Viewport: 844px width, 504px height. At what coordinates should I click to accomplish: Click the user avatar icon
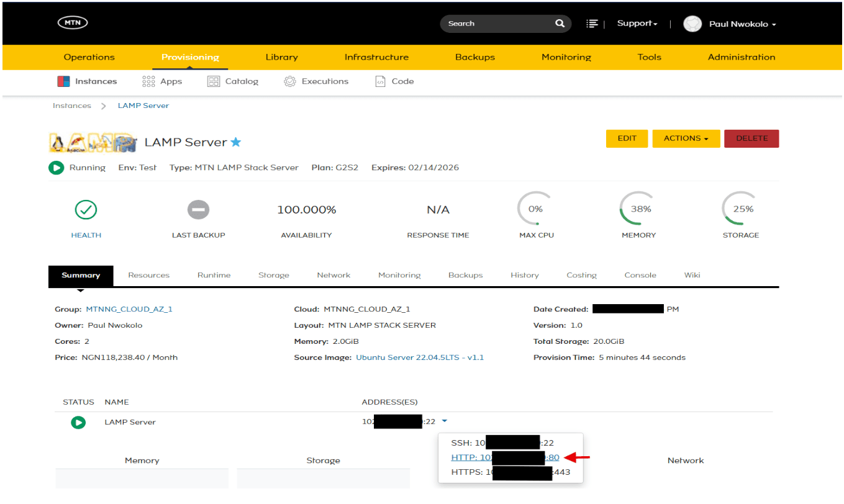(692, 24)
